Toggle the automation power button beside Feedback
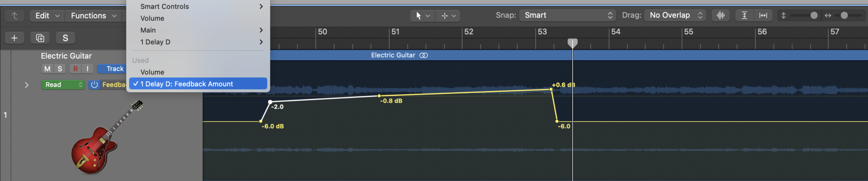The width and height of the screenshot is (868, 181). coord(94,85)
